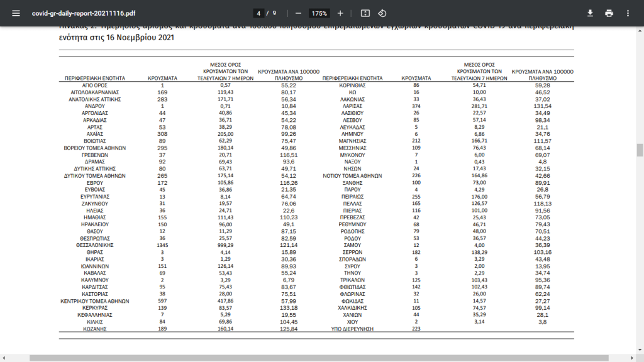Screen dimensions: 644x362
Task: Select the 'ΒΟΡΕΙΟΥ ΤΟΜΕΑ ΑΘΗΝΩΝ' row label
Action: click(x=95, y=148)
